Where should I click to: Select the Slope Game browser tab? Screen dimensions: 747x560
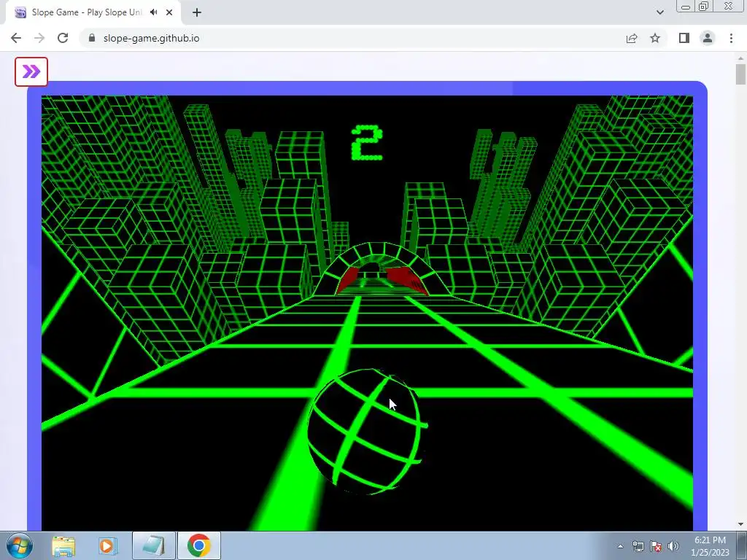(x=93, y=12)
